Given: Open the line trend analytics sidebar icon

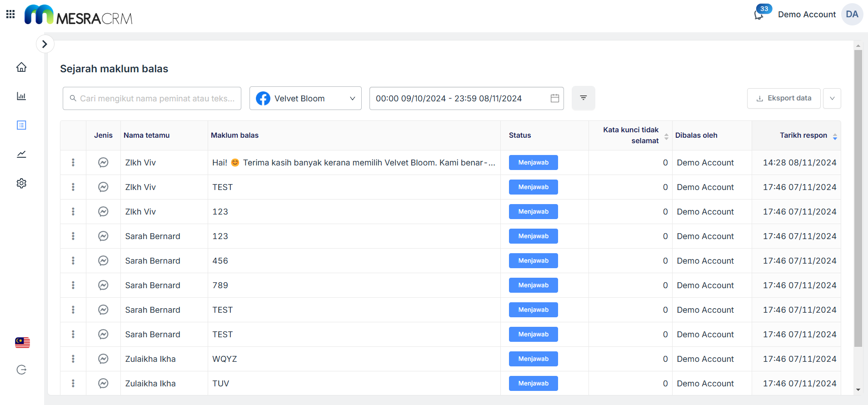Looking at the screenshot, I should 21,155.
